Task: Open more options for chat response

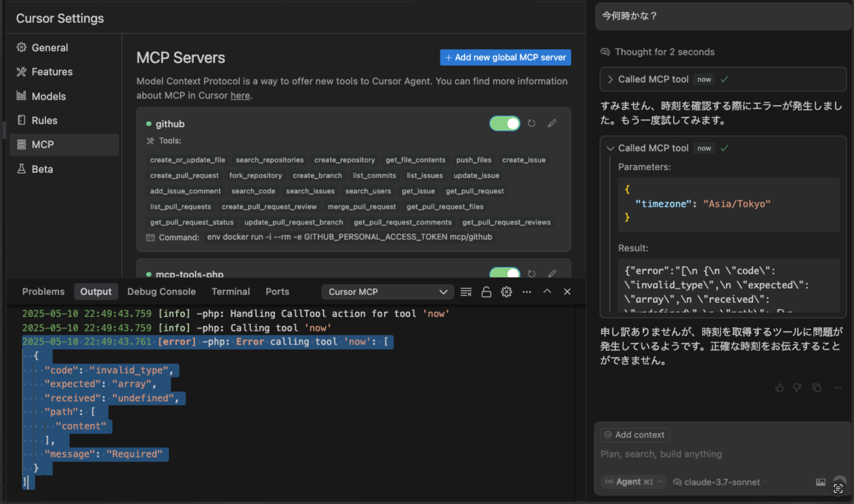Action: (x=838, y=388)
